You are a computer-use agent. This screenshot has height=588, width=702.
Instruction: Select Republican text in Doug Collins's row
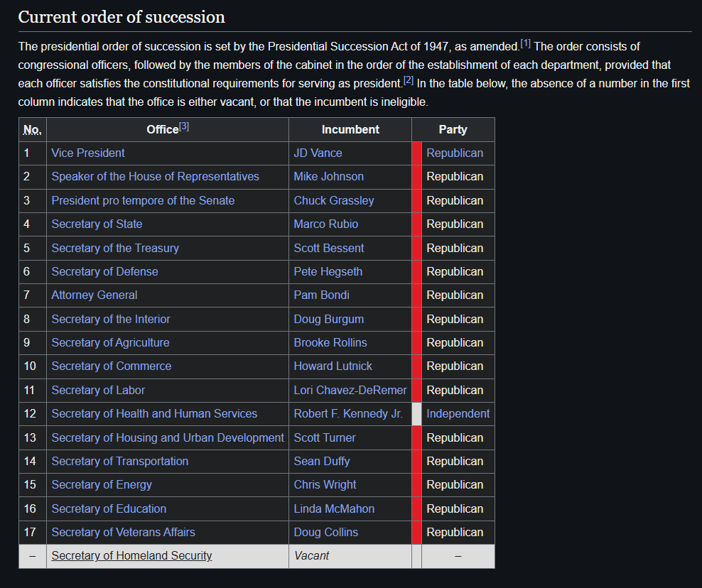tap(455, 532)
